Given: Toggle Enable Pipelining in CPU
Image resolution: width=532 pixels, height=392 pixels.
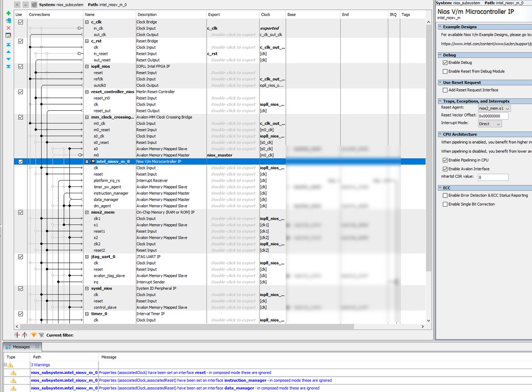Looking at the screenshot, I should (x=445, y=160).
